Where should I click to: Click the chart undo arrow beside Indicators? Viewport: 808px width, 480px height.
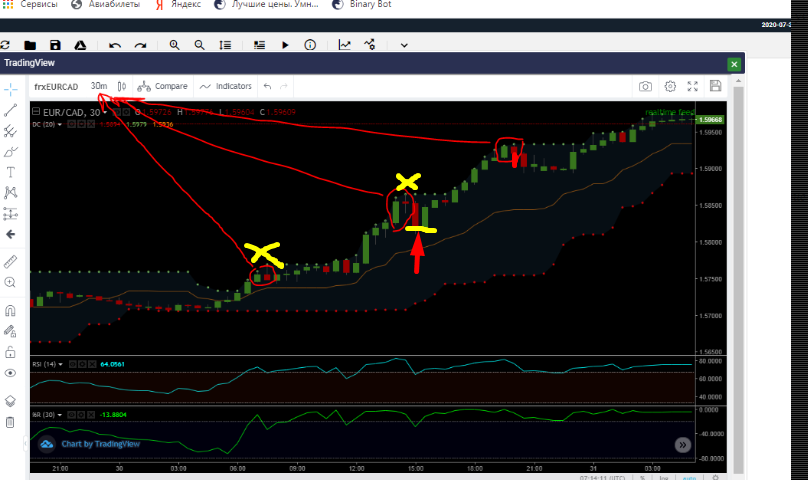point(267,86)
